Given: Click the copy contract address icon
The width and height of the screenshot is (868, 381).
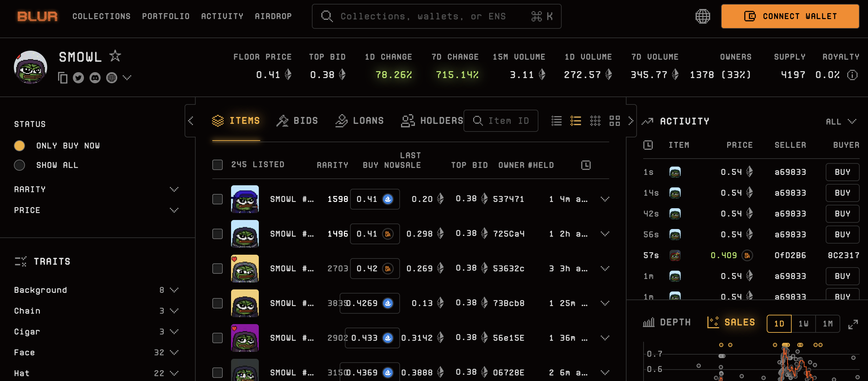Looking at the screenshot, I should pos(62,78).
